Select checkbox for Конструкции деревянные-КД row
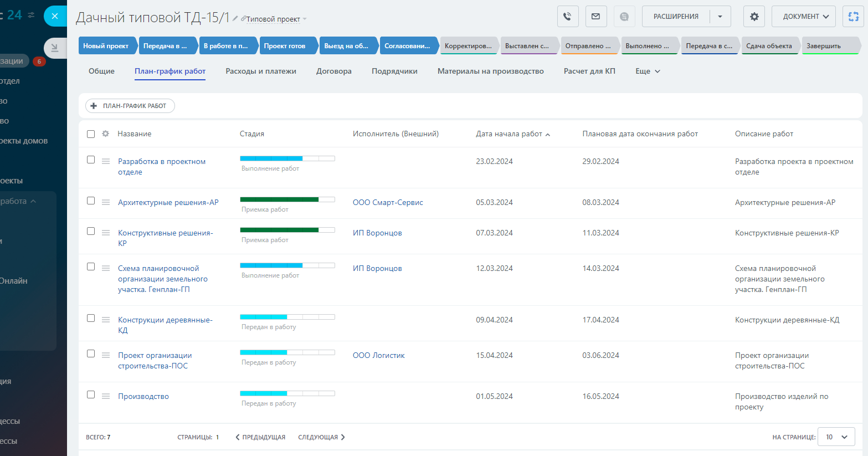The width and height of the screenshot is (868, 456). (91, 318)
